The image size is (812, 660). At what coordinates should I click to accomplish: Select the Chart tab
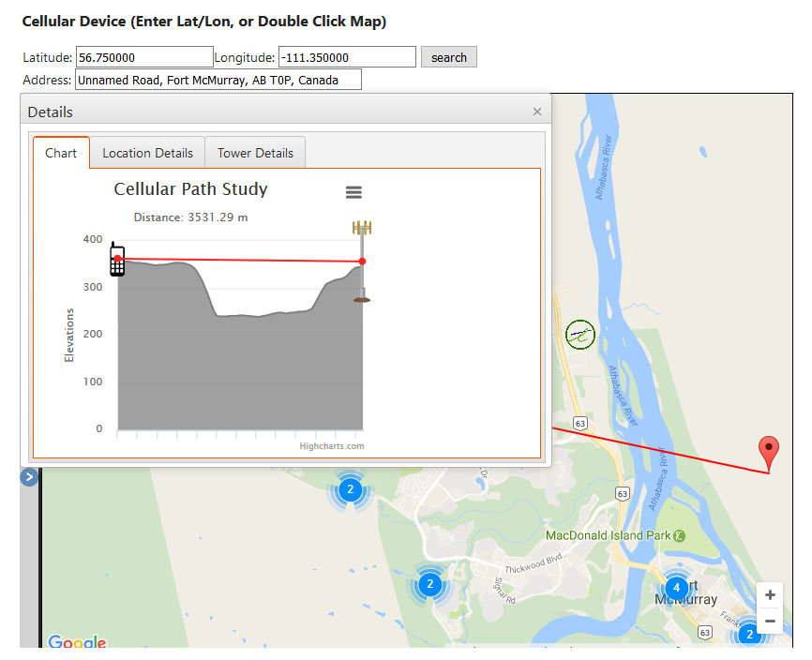61,153
